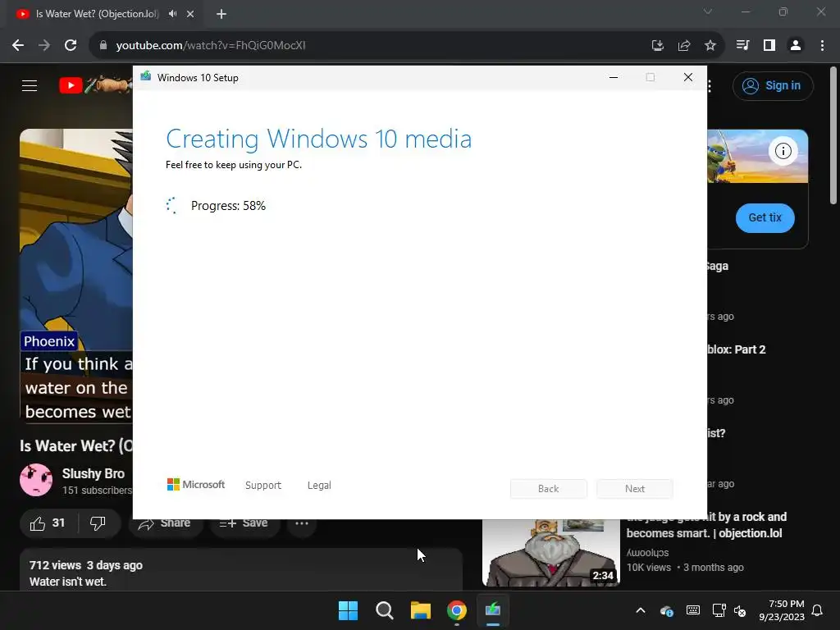Click Support link in Windows 10 Setup
The width and height of the screenshot is (840, 630).
[263, 486]
